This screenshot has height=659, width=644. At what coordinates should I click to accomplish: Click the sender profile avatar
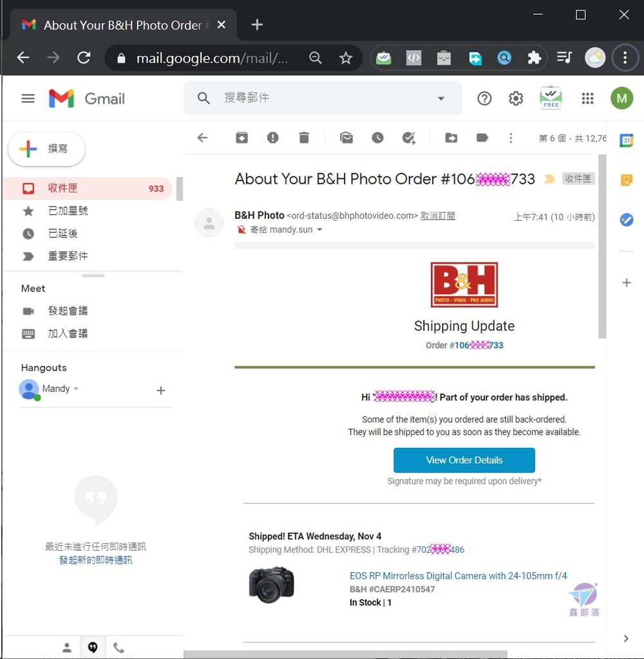(x=209, y=223)
